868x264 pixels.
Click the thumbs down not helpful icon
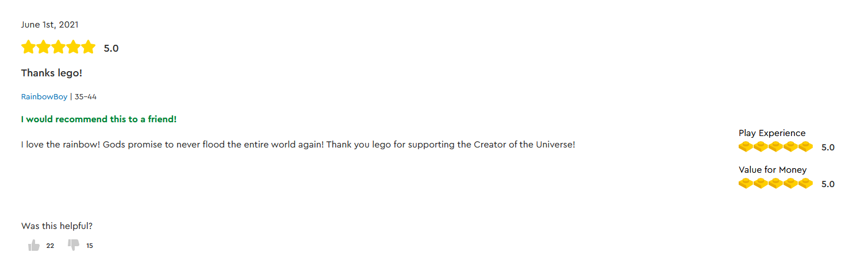tap(74, 246)
